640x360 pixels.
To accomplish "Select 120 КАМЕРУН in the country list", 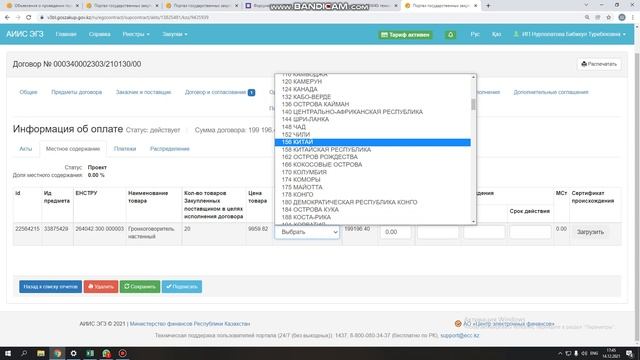I will pos(373,82).
